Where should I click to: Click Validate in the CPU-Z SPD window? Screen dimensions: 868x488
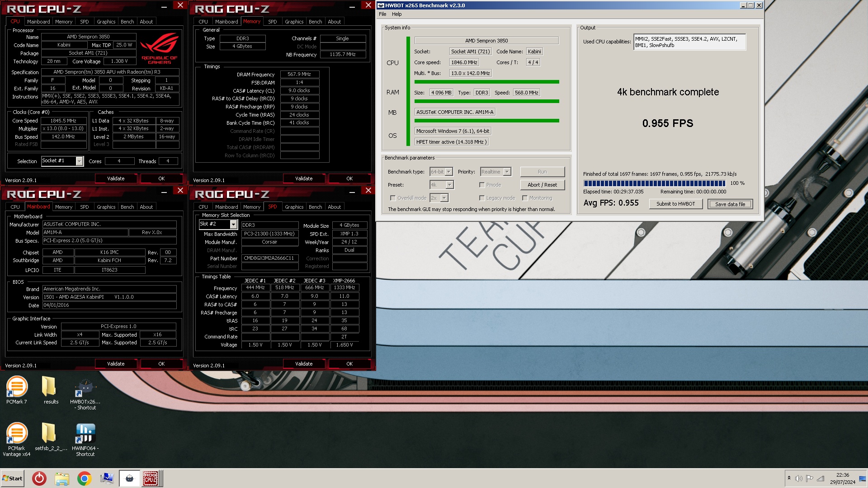pos(304,364)
